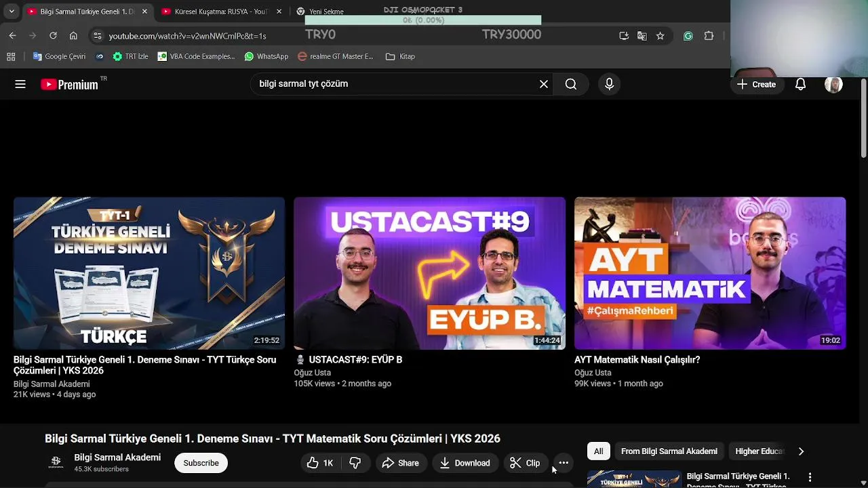Open notifications bell

tap(800, 84)
